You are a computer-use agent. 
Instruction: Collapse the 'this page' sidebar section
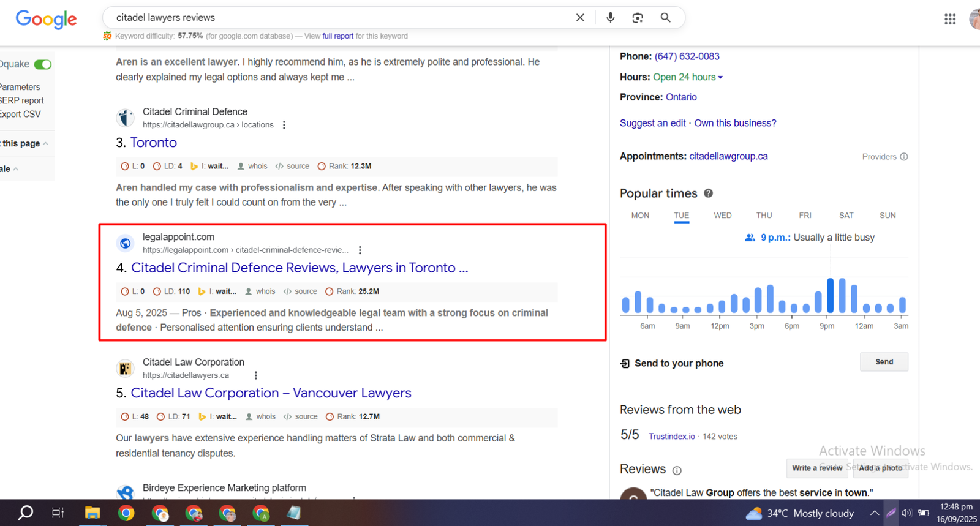pyautogui.click(x=45, y=143)
